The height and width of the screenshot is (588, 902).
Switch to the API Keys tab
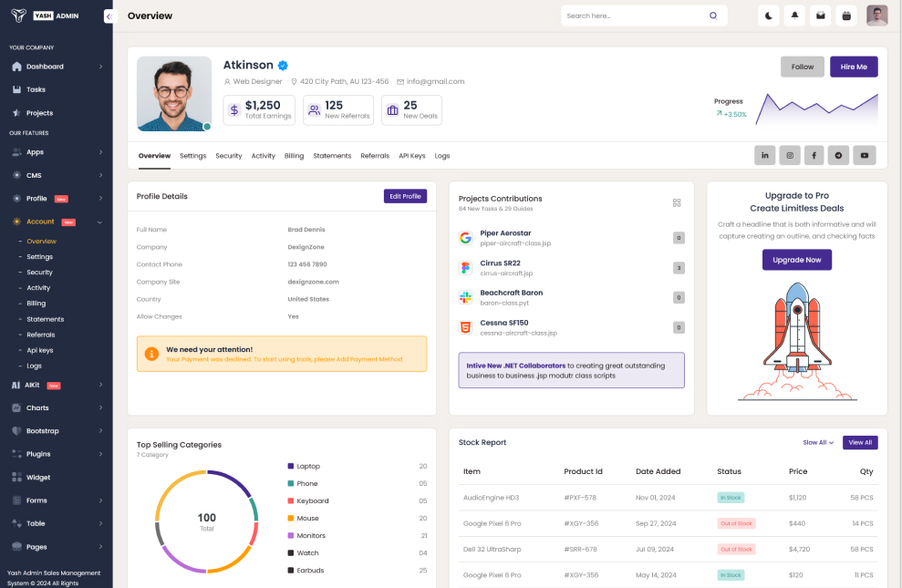coord(412,156)
